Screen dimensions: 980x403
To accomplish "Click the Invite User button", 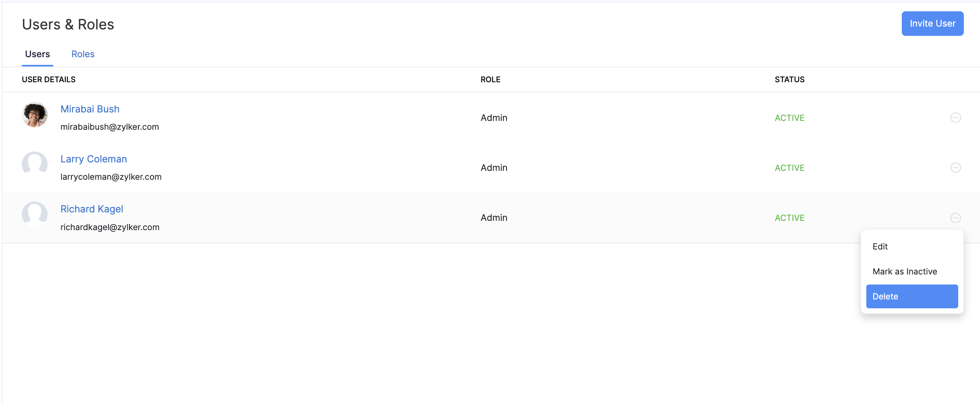I will point(932,23).
